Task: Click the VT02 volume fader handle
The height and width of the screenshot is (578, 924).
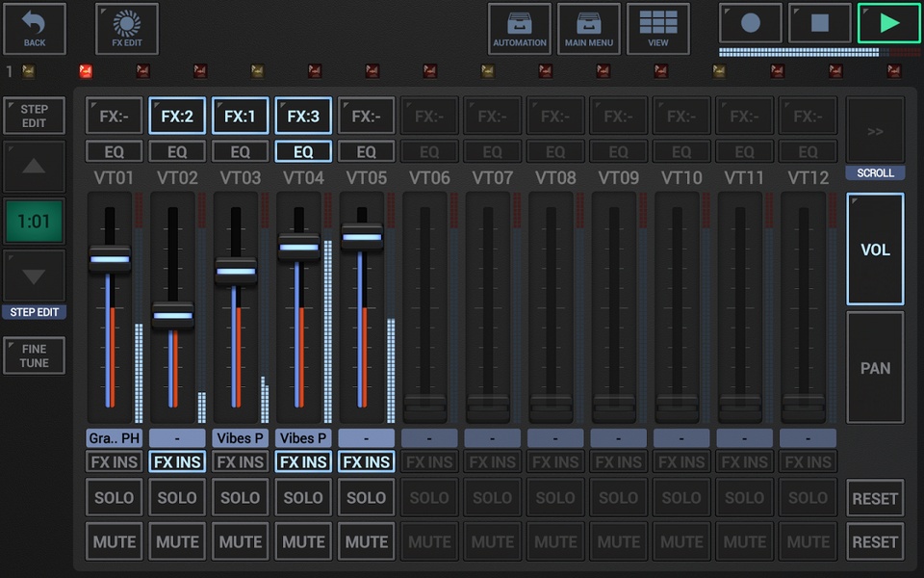Action: pos(172,315)
